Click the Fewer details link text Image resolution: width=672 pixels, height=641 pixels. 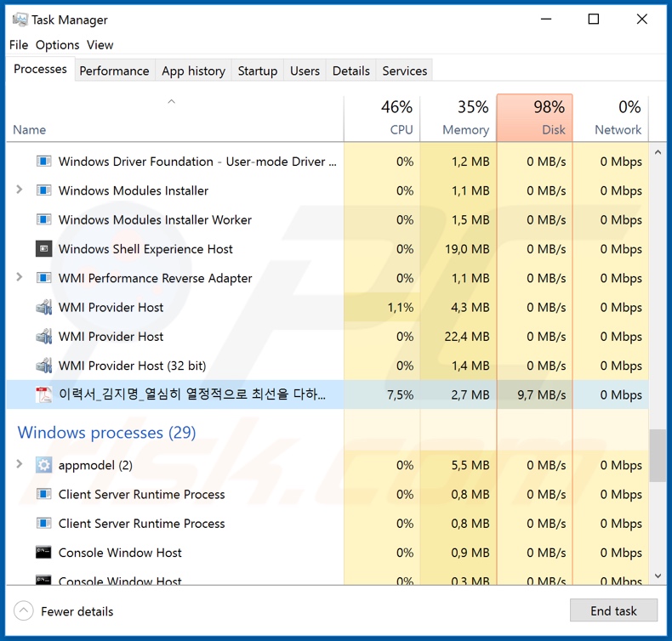[x=77, y=611]
